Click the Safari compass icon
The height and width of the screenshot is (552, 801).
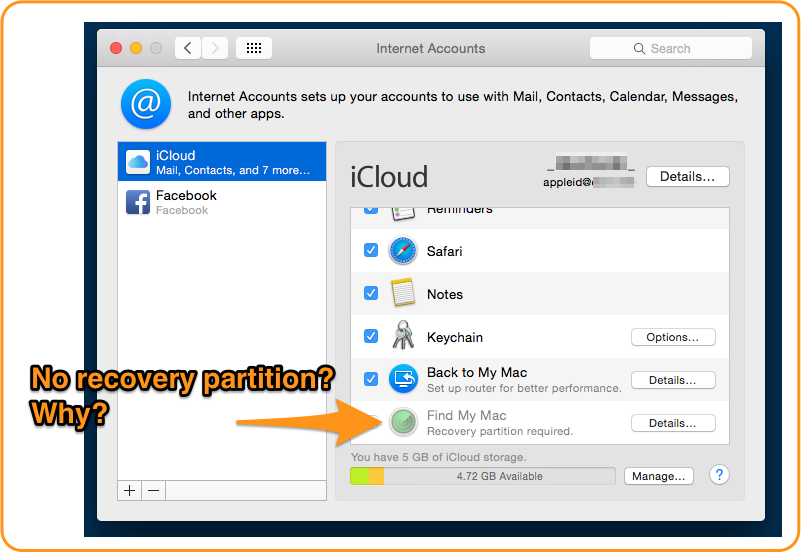click(x=403, y=251)
